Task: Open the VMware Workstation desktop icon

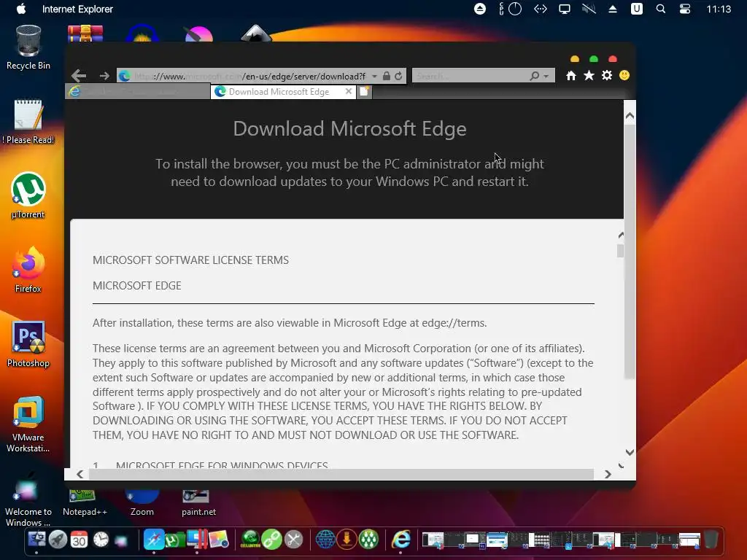Action: (x=28, y=424)
